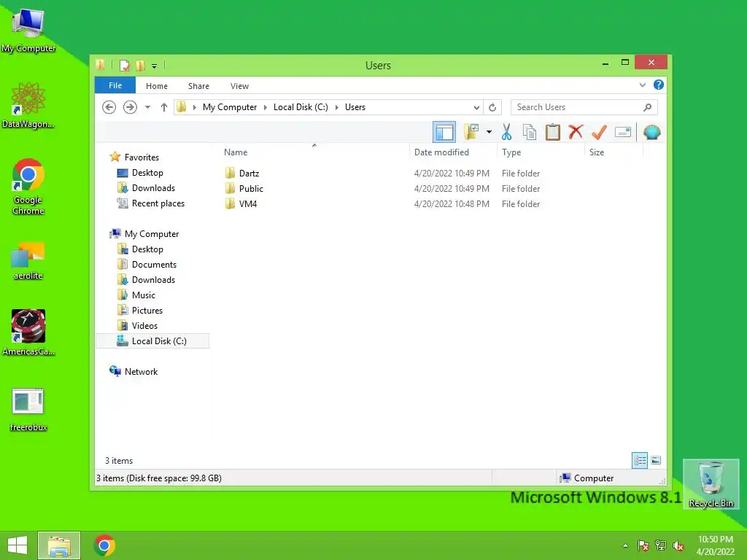Click the Google Chrome desktop shortcut
This screenshot has width=747, height=560.
[x=28, y=186]
